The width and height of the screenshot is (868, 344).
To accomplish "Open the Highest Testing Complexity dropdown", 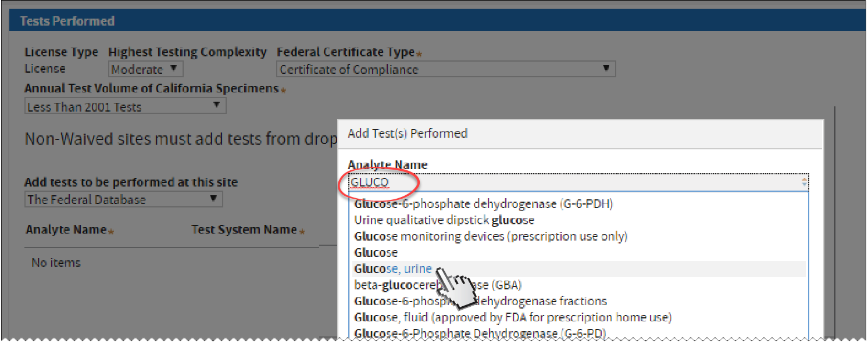I will [x=145, y=69].
